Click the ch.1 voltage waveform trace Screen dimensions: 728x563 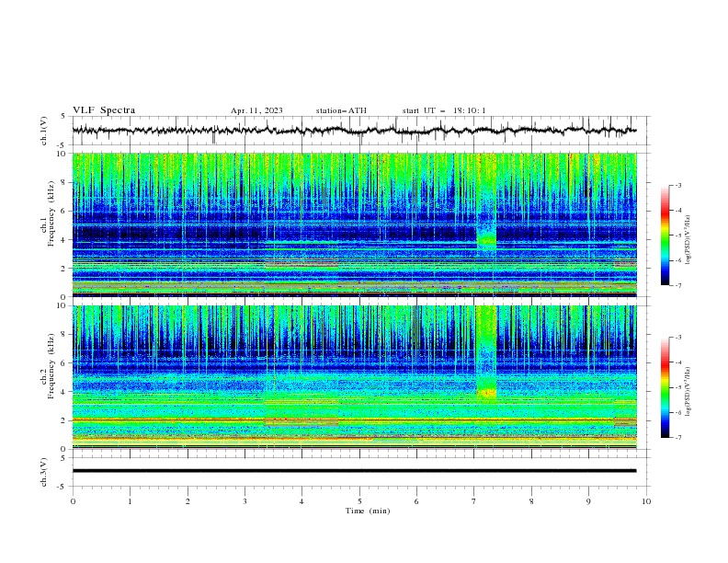tap(354, 131)
